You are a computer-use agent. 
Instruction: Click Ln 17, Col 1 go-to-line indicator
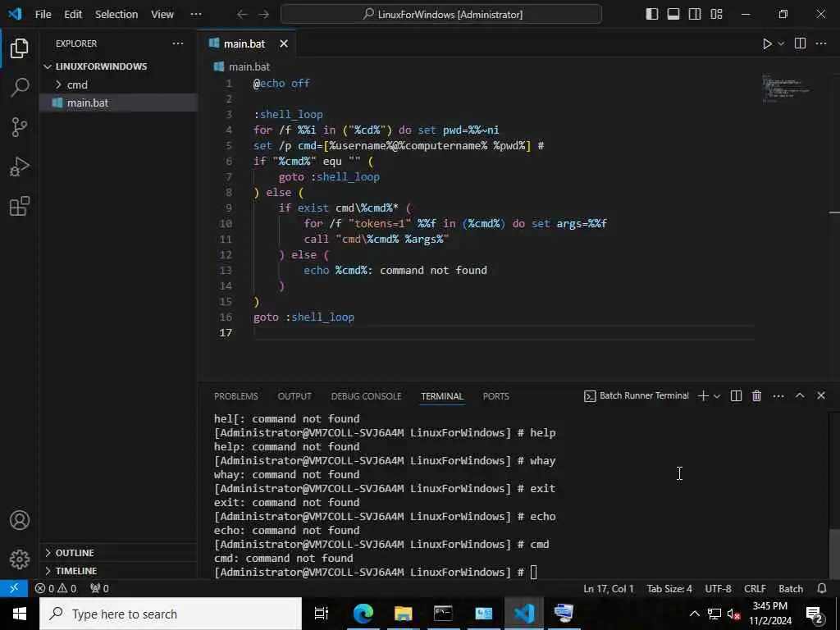point(608,588)
